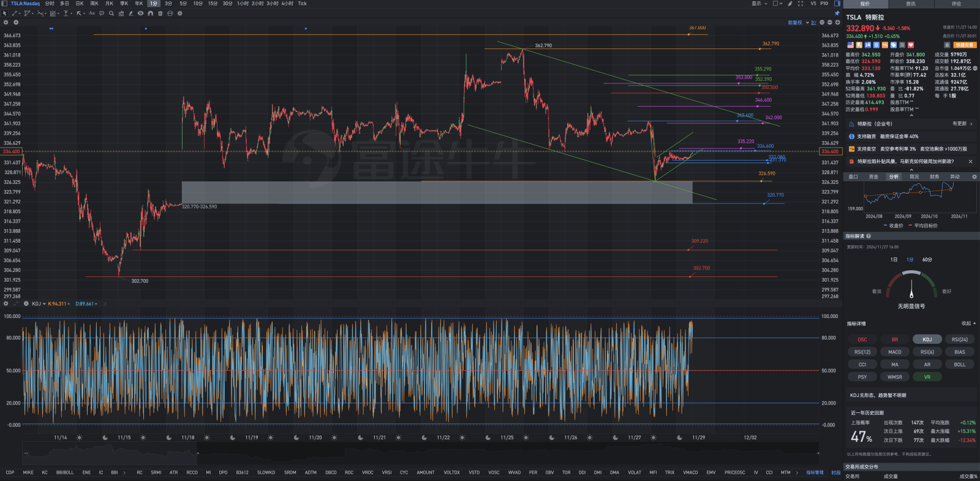Open F10 company info
Image resolution: width=980 pixels, height=481 pixels.
[824, 4]
